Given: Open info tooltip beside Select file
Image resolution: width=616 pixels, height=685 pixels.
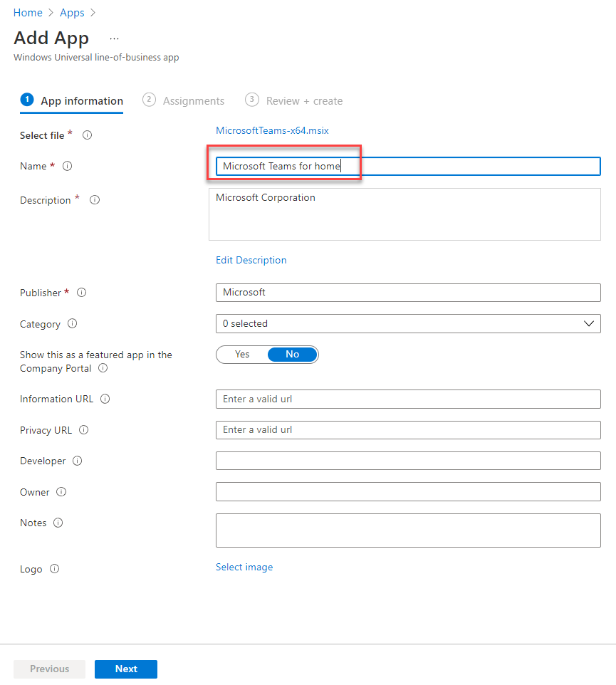Looking at the screenshot, I should tap(88, 135).
